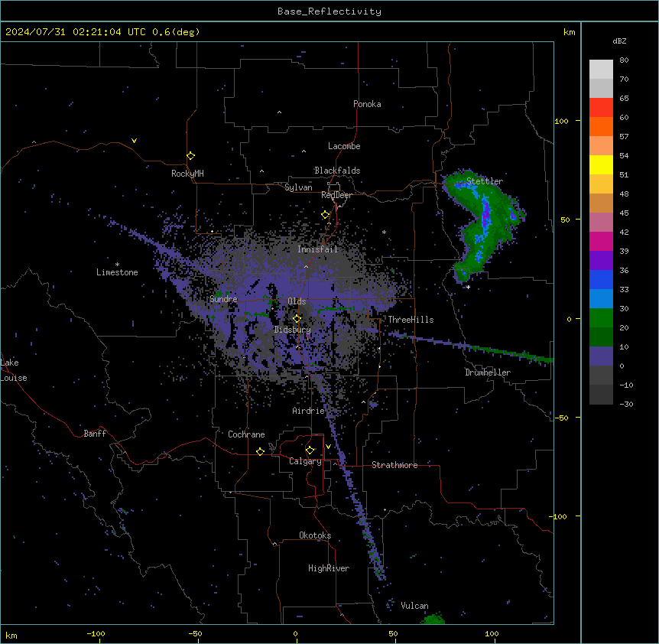Click the ThreeHills label
This screenshot has height=644, width=659.
(x=411, y=320)
